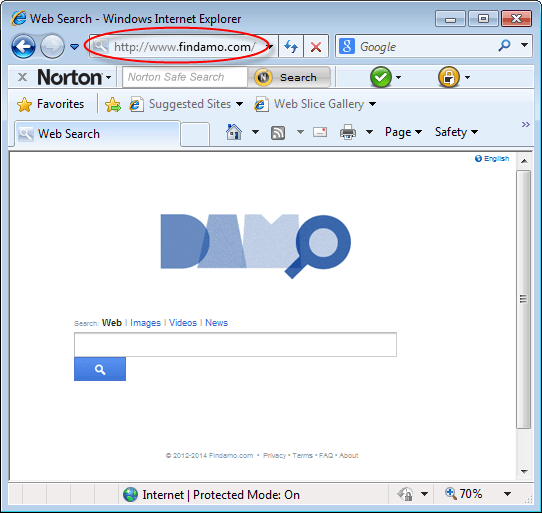Open dropdown beside the green checkmark
This screenshot has width=542, height=513.
pos(399,77)
